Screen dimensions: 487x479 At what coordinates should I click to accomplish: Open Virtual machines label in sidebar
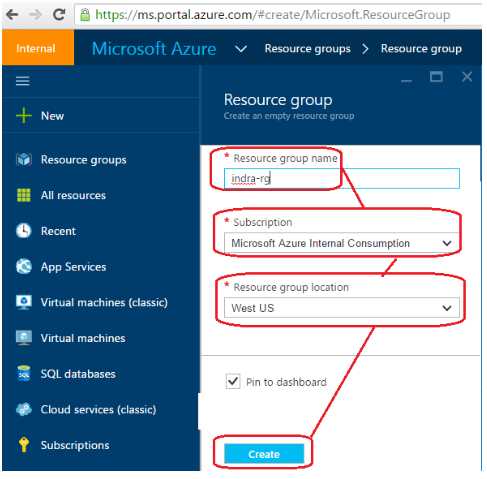point(83,338)
